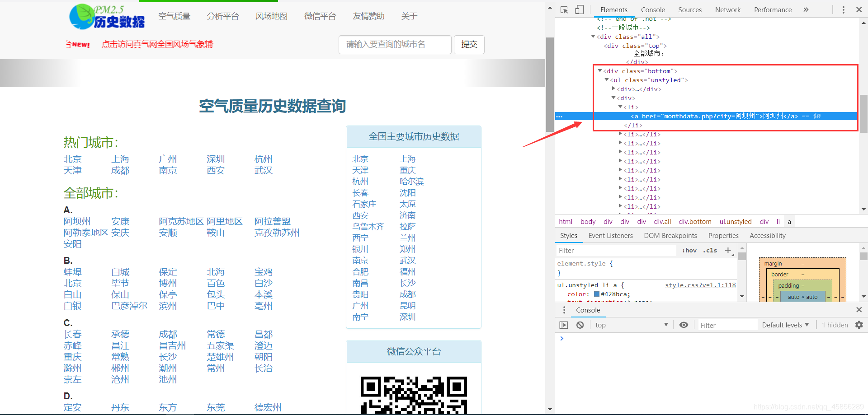
Task: Click the '1 hidden' messages indicator
Action: click(835, 325)
